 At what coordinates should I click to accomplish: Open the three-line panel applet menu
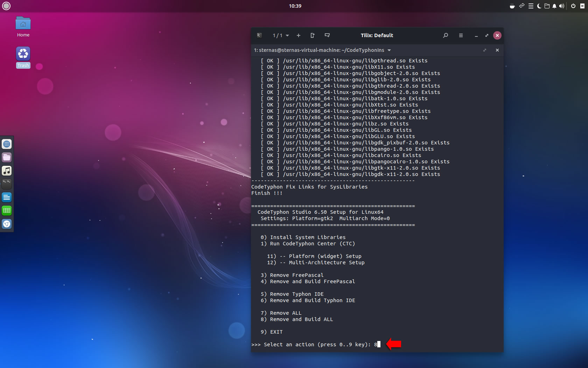pos(531,6)
